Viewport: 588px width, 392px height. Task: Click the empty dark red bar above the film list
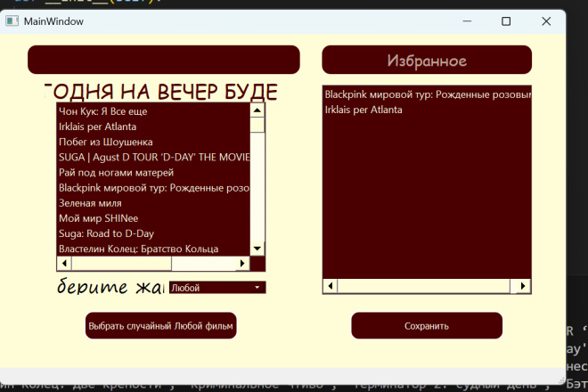click(x=164, y=60)
